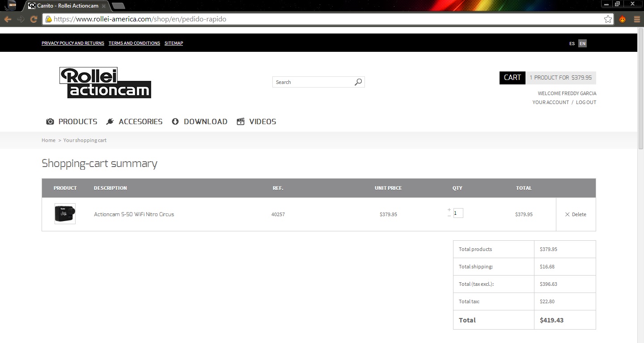Click WELCOME FREDDY GARCIA text
The width and height of the screenshot is (644, 343).
click(x=567, y=93)
